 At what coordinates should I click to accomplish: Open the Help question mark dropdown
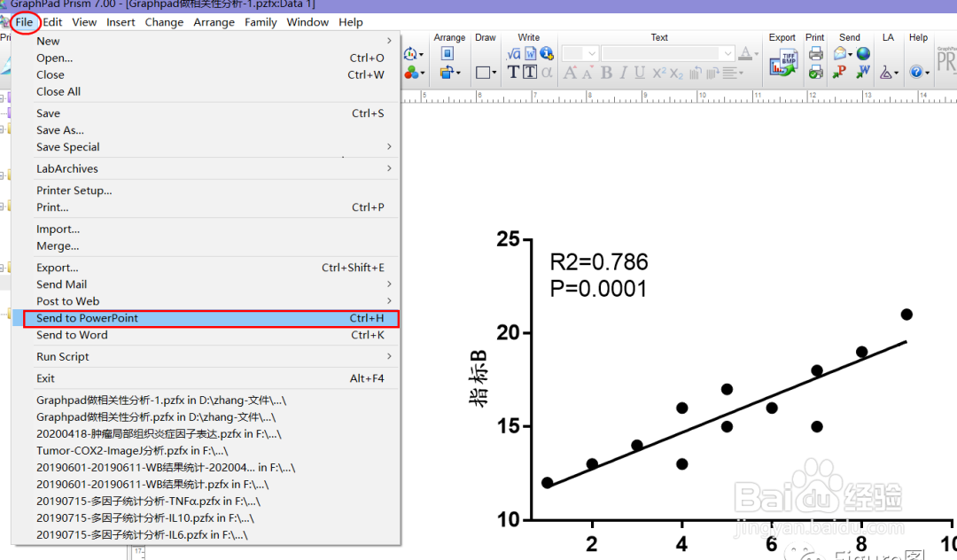(x=919, y=72)
